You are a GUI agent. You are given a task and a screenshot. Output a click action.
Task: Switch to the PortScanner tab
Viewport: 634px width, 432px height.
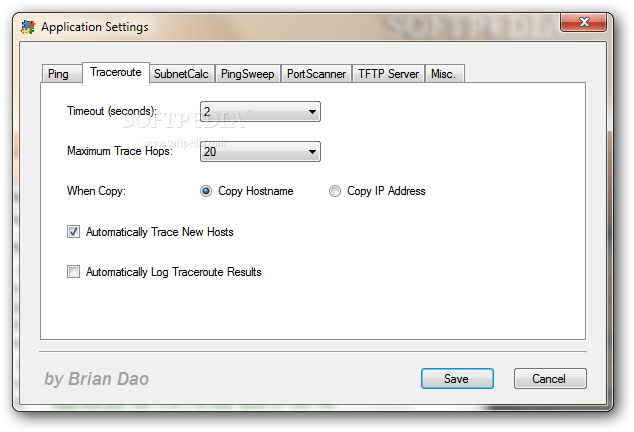coord(316,74)
